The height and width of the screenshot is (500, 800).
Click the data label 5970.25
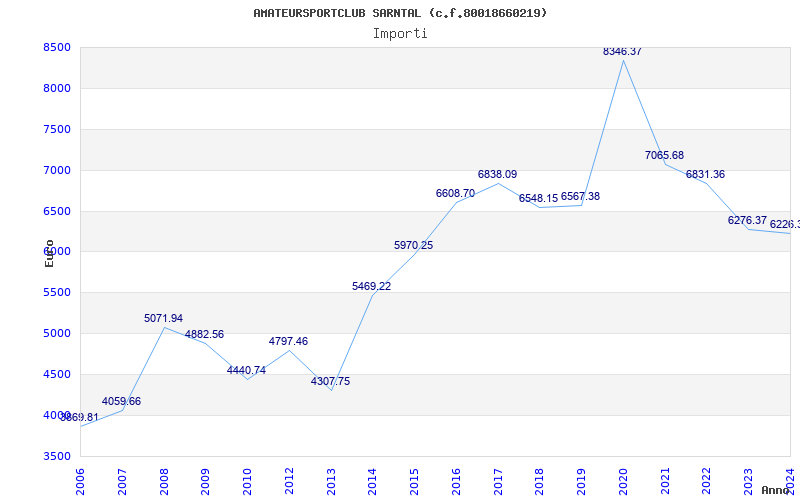[413, 245]
